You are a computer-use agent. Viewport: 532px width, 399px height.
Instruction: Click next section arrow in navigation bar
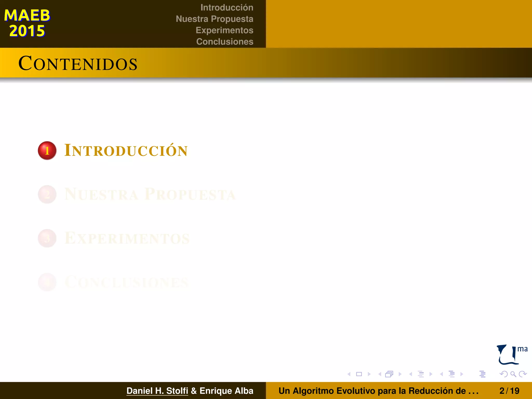point(462,374)
